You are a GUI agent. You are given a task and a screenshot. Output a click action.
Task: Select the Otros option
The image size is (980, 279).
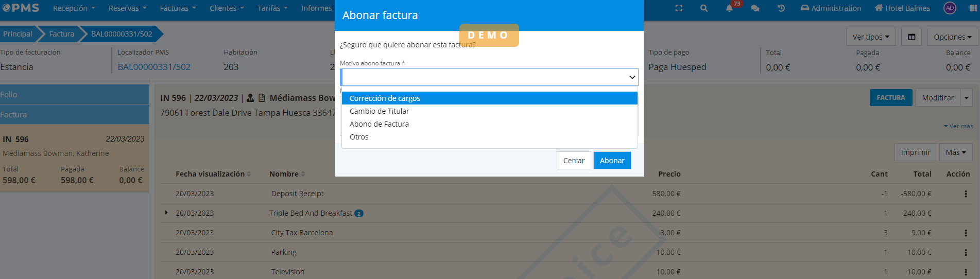pyautogui.click(x=359, y=137)
